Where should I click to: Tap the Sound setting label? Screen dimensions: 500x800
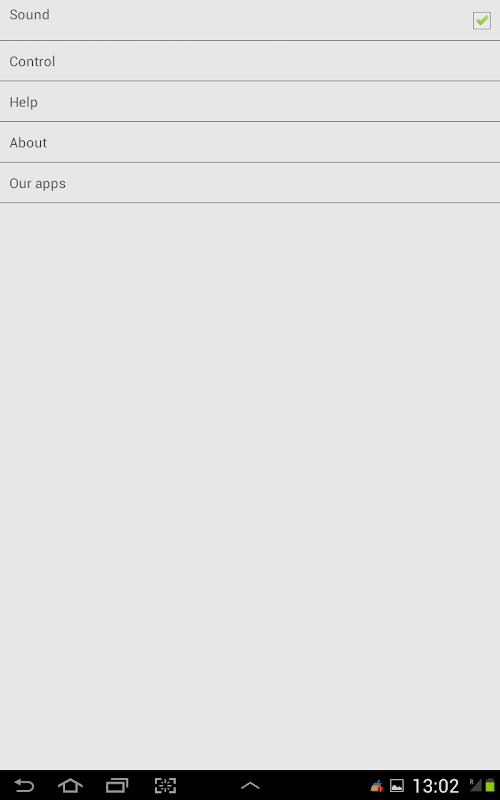pos(30,15)
